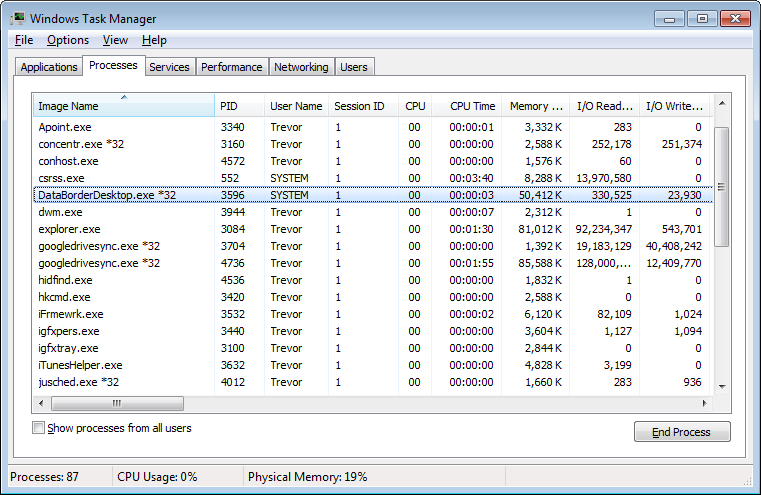
Task: Click the vertical scrollbar up arrow
Action: (721, 103)
